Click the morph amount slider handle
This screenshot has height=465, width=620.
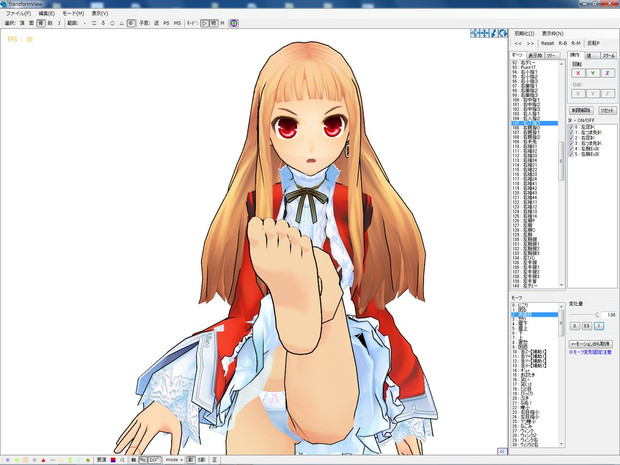(x=597, y=315)
